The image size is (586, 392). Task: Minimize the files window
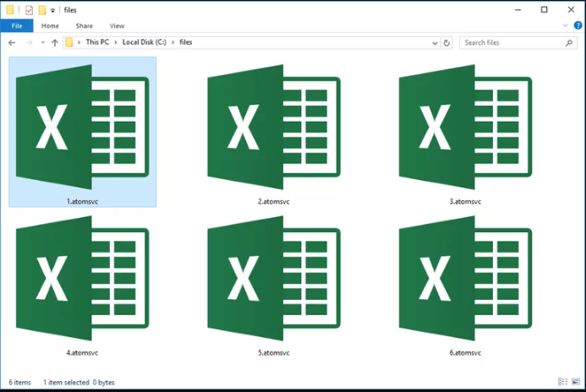pos(518,10)
